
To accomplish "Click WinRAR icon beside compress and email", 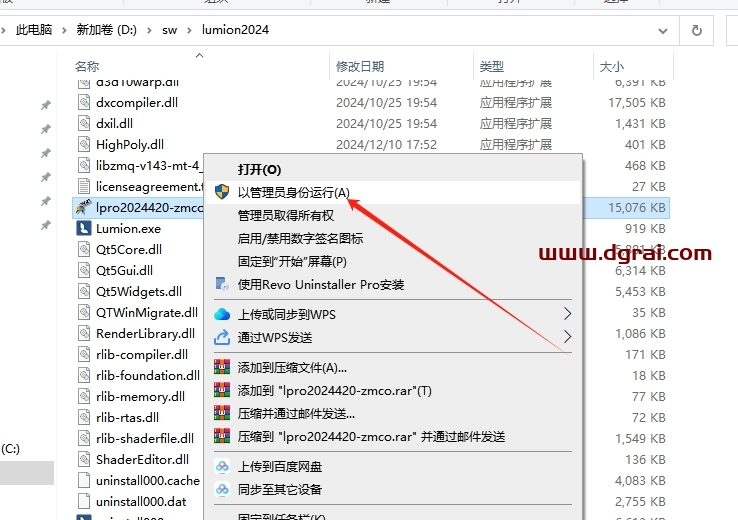I will point(222,413).
